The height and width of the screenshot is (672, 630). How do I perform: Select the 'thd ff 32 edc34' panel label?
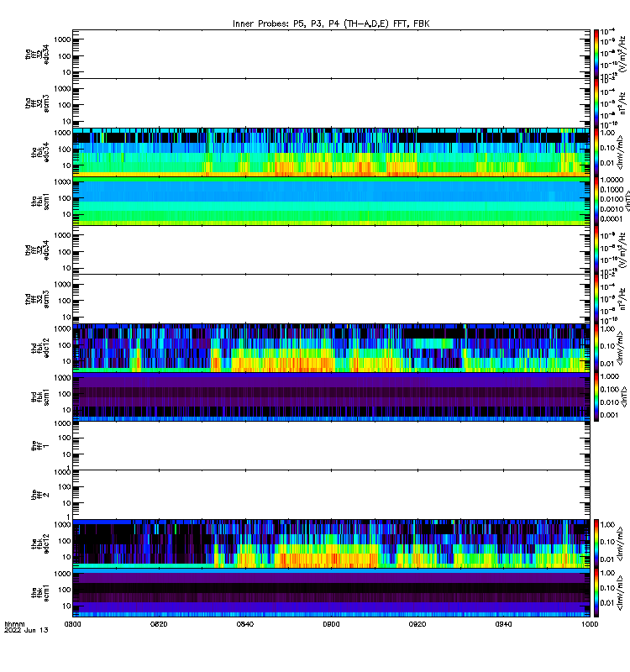[37, 249]
